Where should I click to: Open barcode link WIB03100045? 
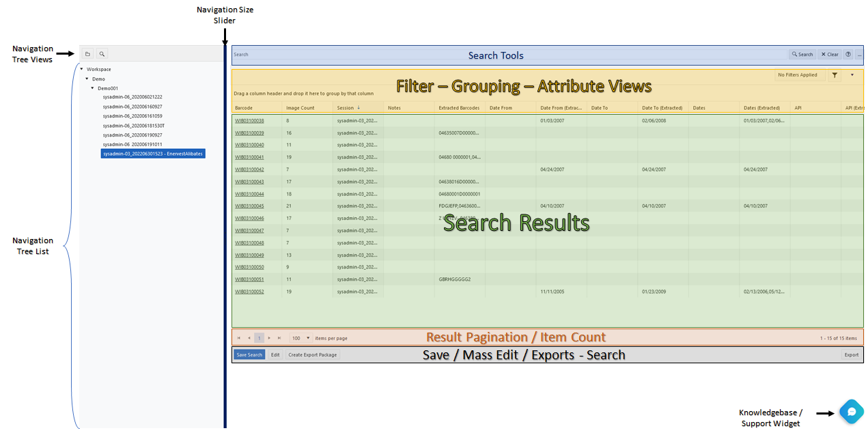click(249, 206)
